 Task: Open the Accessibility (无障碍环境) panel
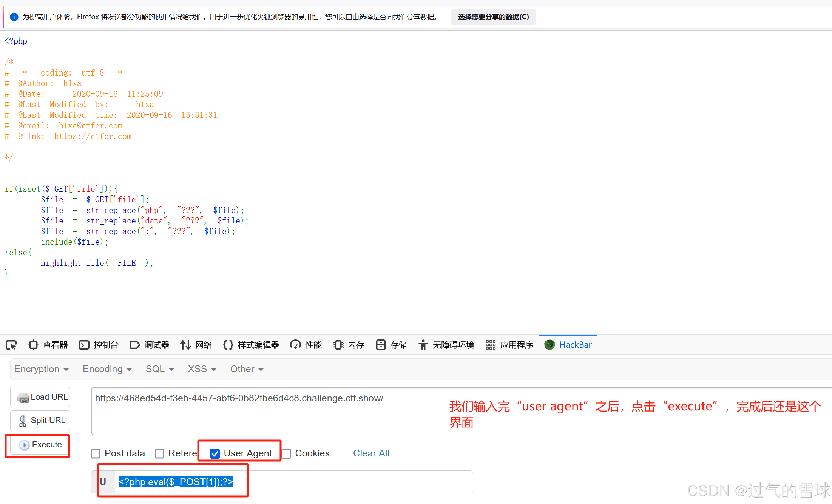[x=446, y=345]
